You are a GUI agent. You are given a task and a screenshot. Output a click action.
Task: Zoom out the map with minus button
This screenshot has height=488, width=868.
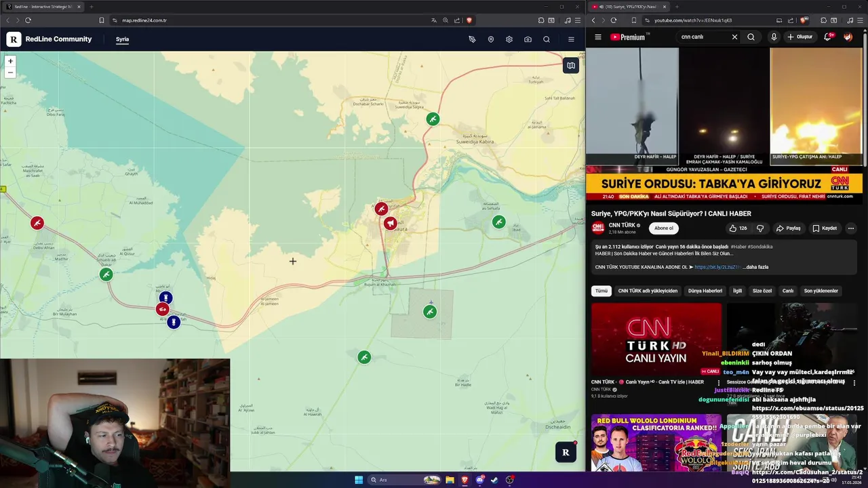10,72
